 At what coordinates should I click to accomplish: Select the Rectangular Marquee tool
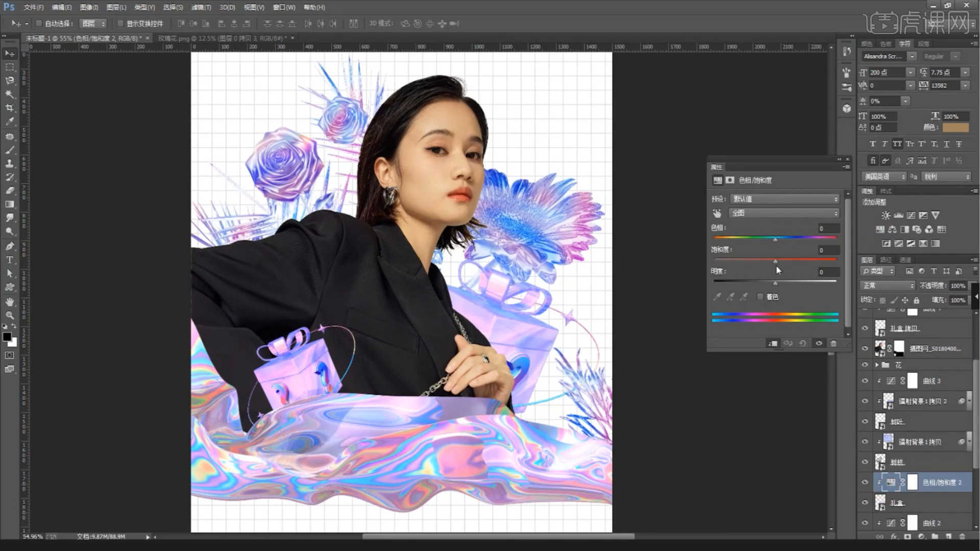(x=10, y=67)
